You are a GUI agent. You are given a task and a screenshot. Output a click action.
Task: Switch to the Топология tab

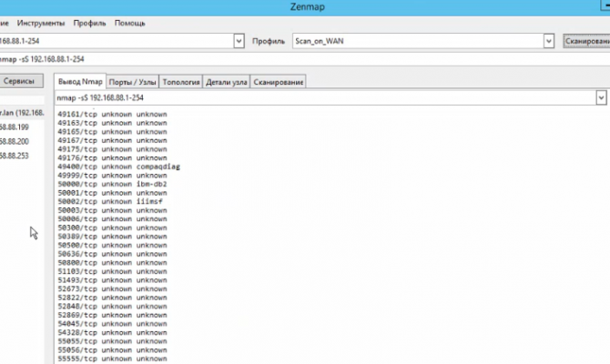click(181, 82)
